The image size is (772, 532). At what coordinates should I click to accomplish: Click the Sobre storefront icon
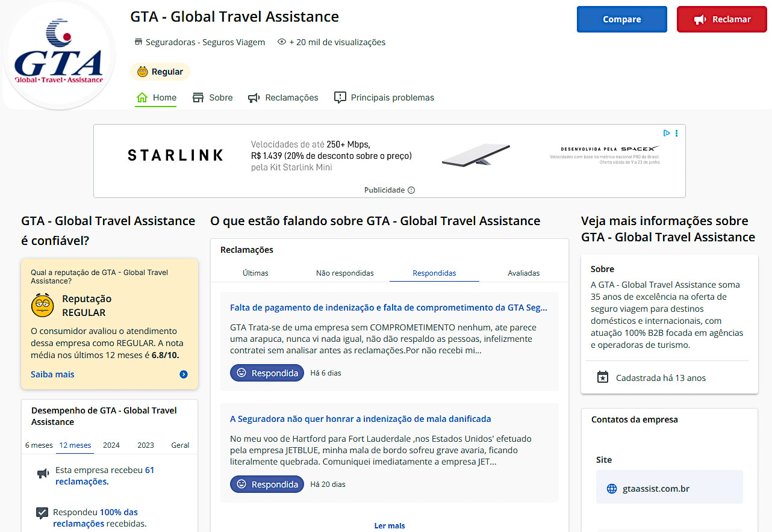point(198,97)
